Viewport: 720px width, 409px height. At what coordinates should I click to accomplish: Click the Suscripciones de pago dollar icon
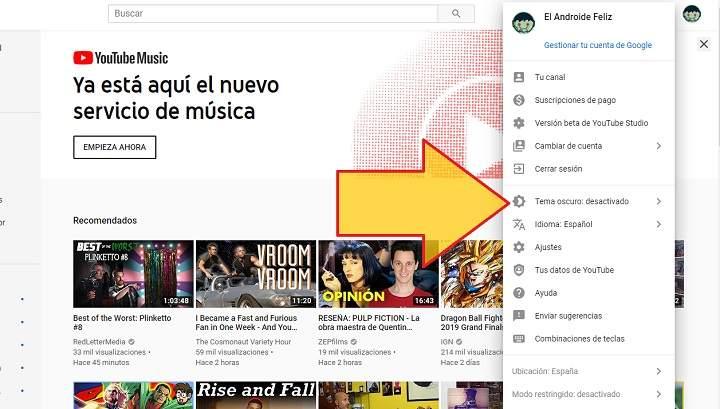(519, 100)
